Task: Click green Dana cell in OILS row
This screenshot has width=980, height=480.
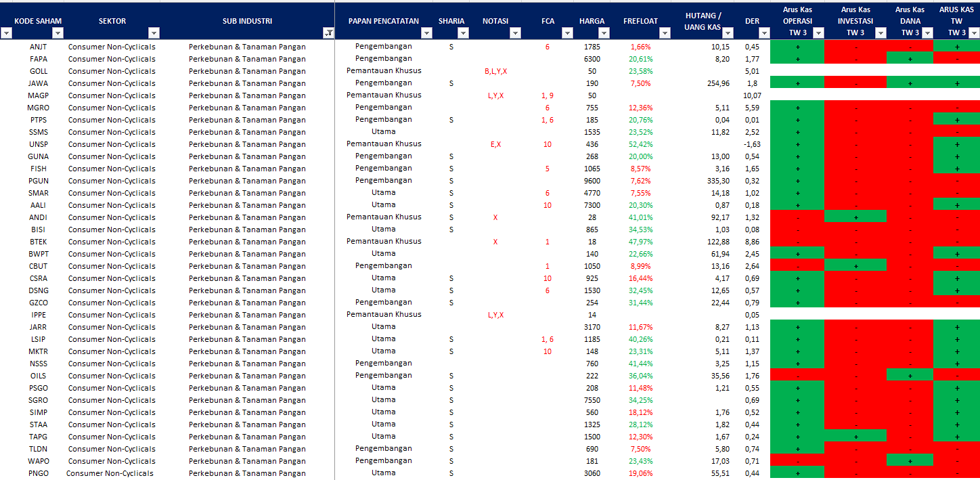Action: pos(910,376)
